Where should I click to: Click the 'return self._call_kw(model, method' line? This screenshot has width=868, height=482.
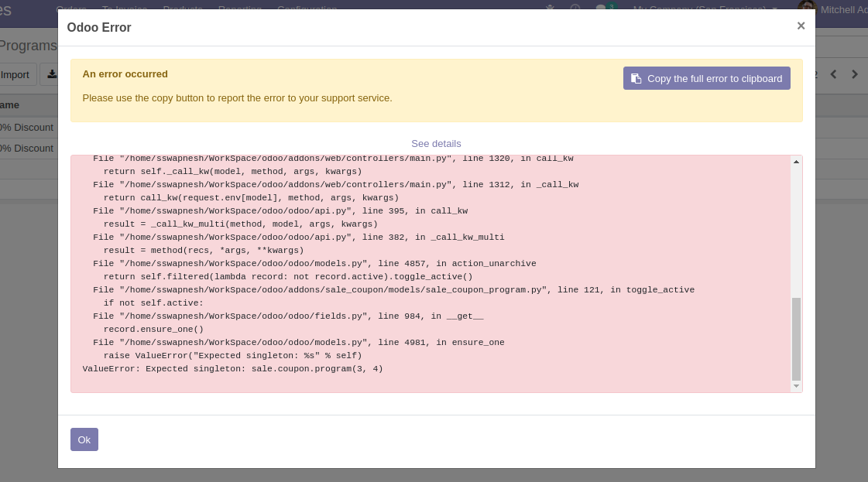point(232,171)
